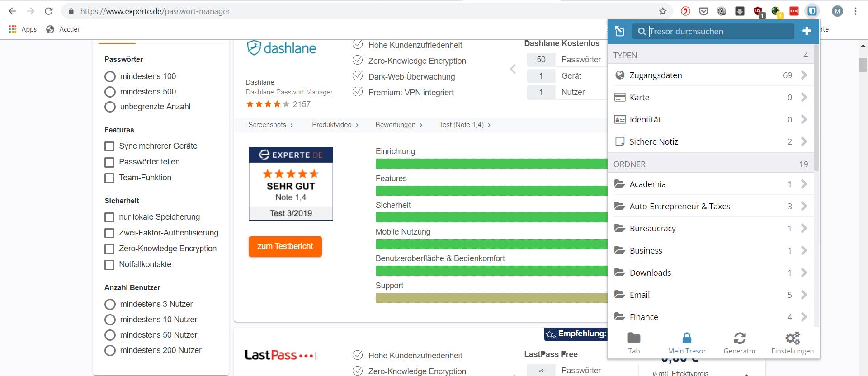Check nur lokale Speicherung
The height and width of the screenshot is (376, 868).
tap(109, 217)
